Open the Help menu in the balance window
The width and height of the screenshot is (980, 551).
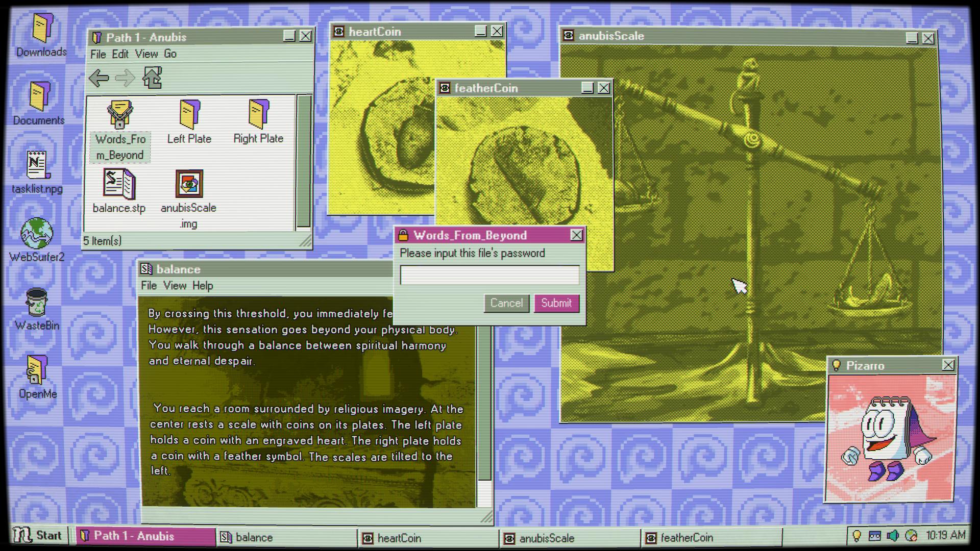204,286
